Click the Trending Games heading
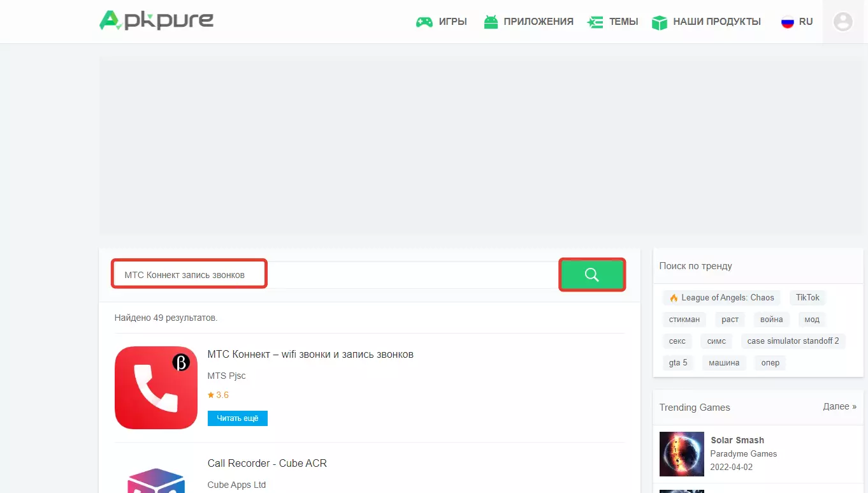 (695, 408)
